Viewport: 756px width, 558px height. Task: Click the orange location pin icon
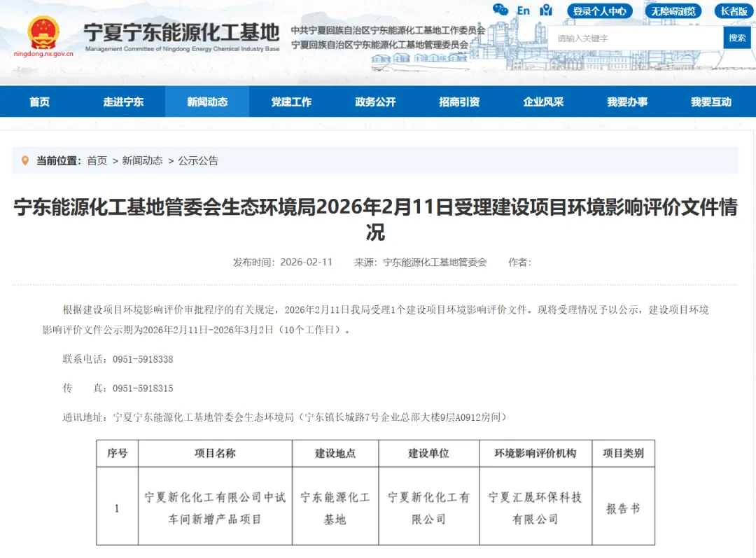tap(25, 160)
